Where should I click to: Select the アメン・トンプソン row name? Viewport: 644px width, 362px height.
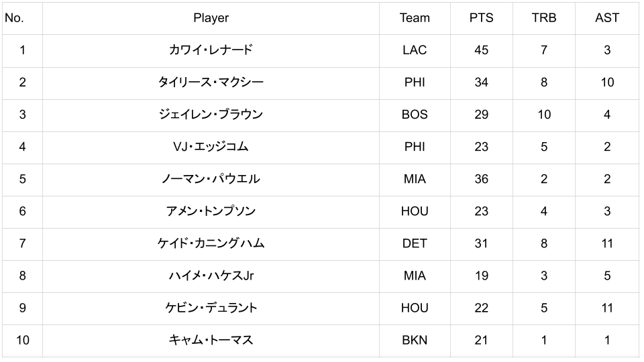[211, 211]
